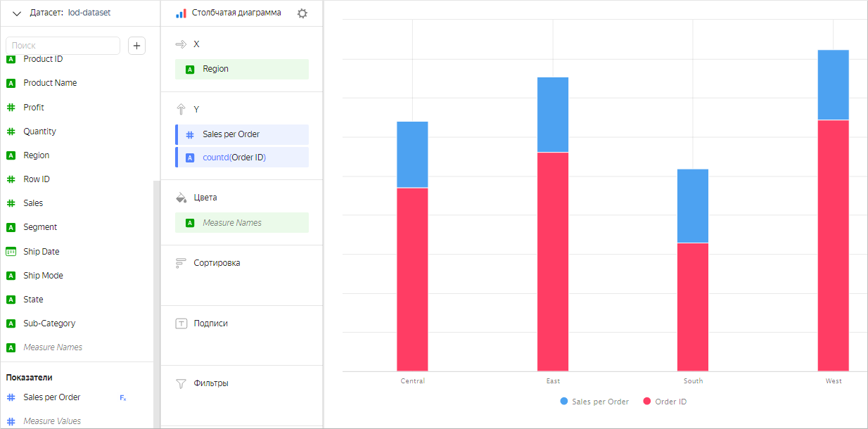Viewport: 868px width, 429px height.
Task: Click the plus button to add field
Action: (137, 46)
